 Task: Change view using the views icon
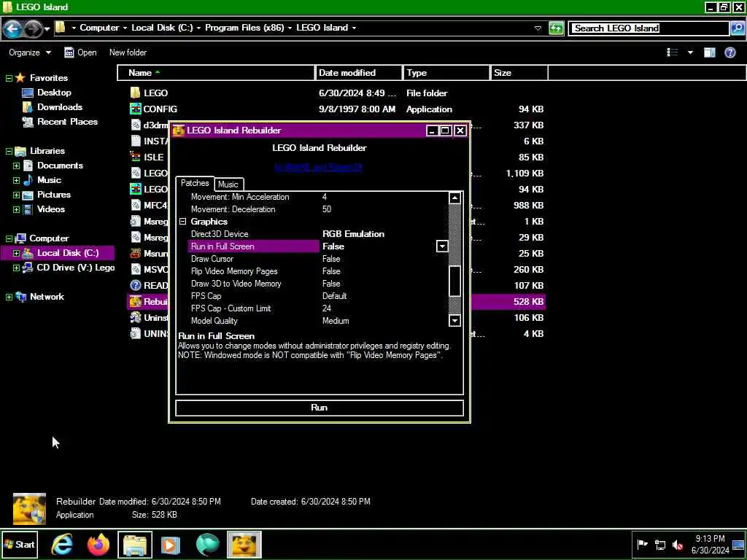click(672, 52)
